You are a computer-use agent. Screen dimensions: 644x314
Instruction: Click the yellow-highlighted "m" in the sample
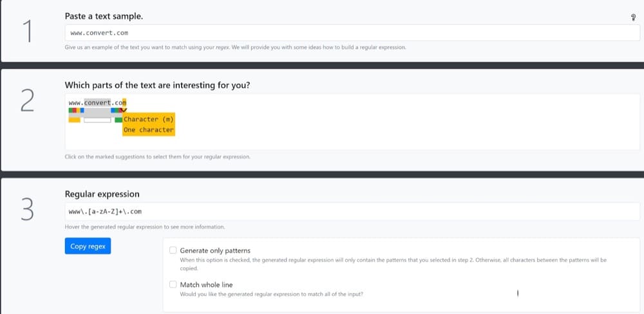point(124,103)
